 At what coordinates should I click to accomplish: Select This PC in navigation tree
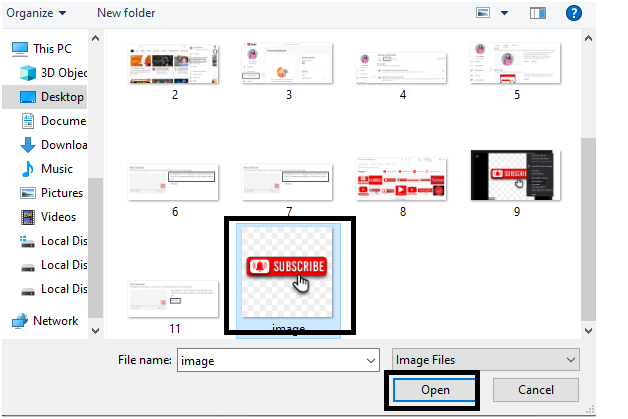pyautogui.click(x=52, y=49)
